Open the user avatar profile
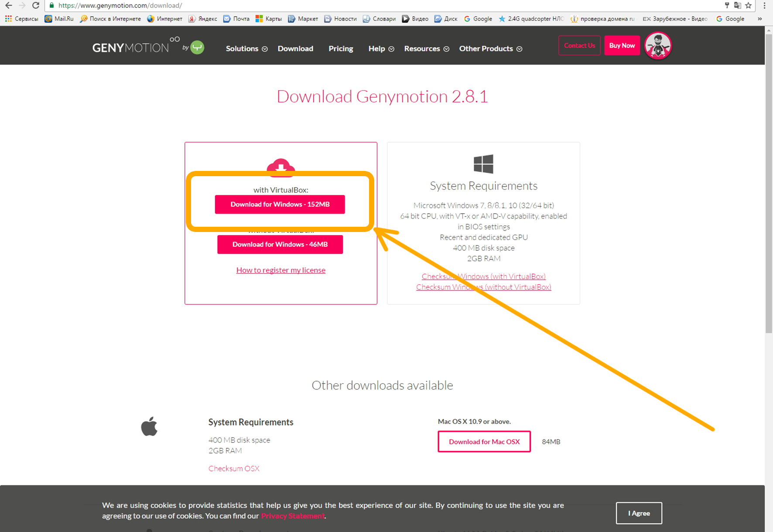 click(x=658, y=45)
